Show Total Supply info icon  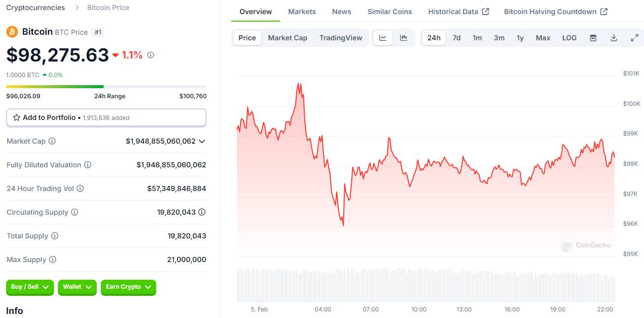[x=55, y=236]
